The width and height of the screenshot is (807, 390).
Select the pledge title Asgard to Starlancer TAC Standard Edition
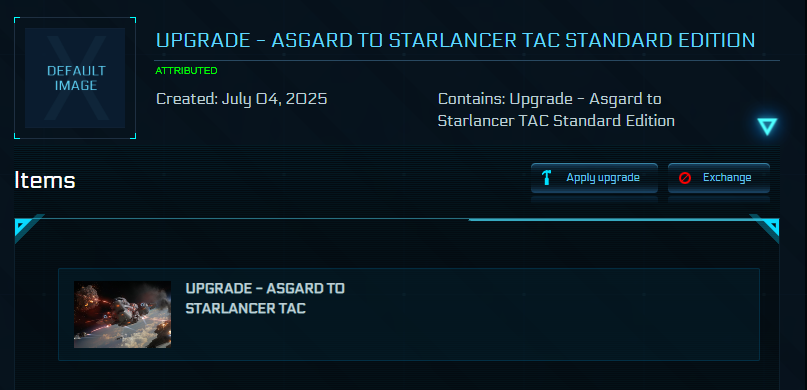pyautogui.click(x=455, y=40)
